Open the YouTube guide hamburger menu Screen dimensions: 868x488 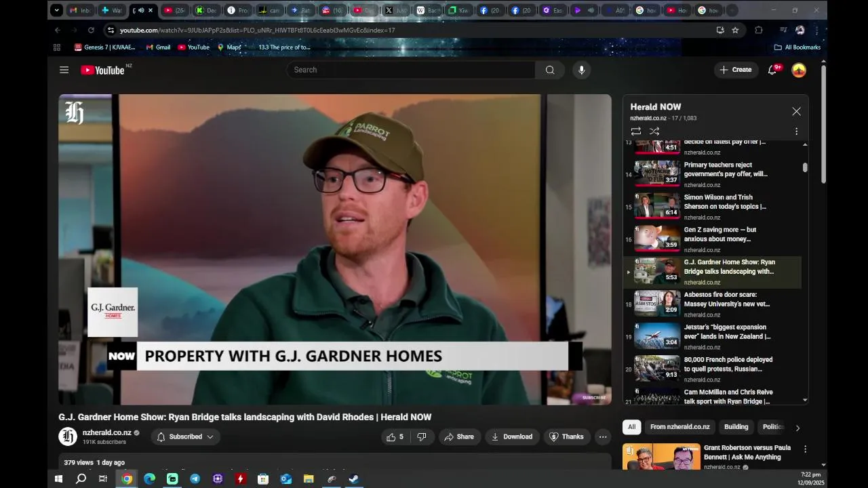tap(64, 70)
